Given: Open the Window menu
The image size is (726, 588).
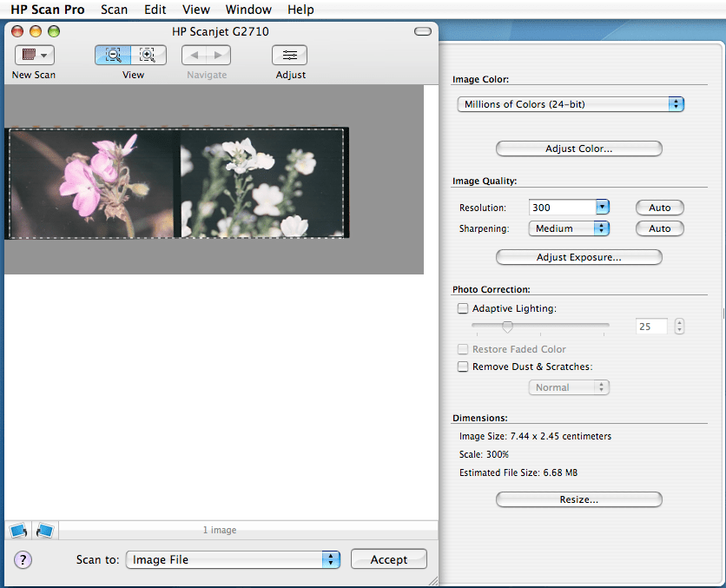Looking at the screenshot, I should pos(248,10).
